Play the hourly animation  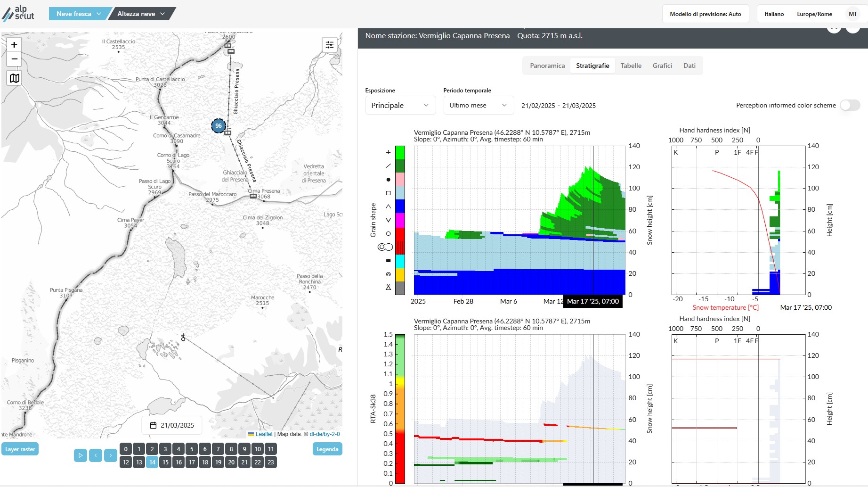pos(81,455)
